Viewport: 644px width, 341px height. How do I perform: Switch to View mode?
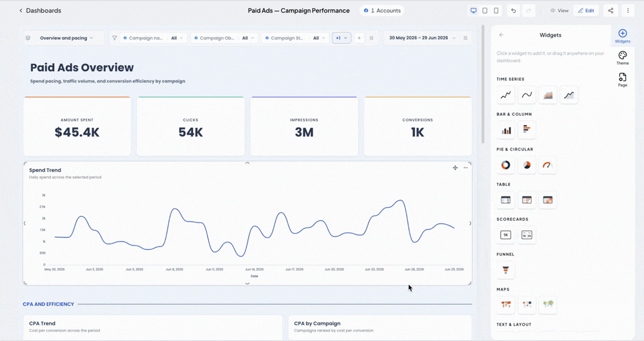(559, 11)
